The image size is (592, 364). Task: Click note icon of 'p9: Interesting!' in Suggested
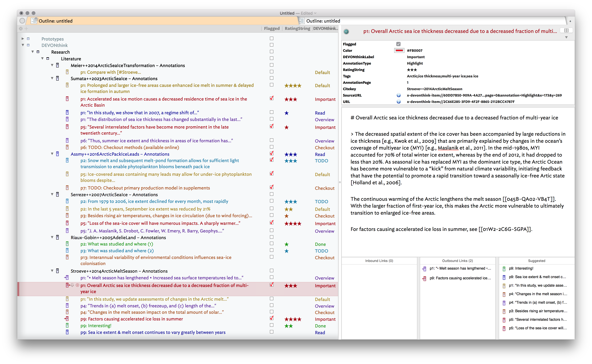coord(504,269)
